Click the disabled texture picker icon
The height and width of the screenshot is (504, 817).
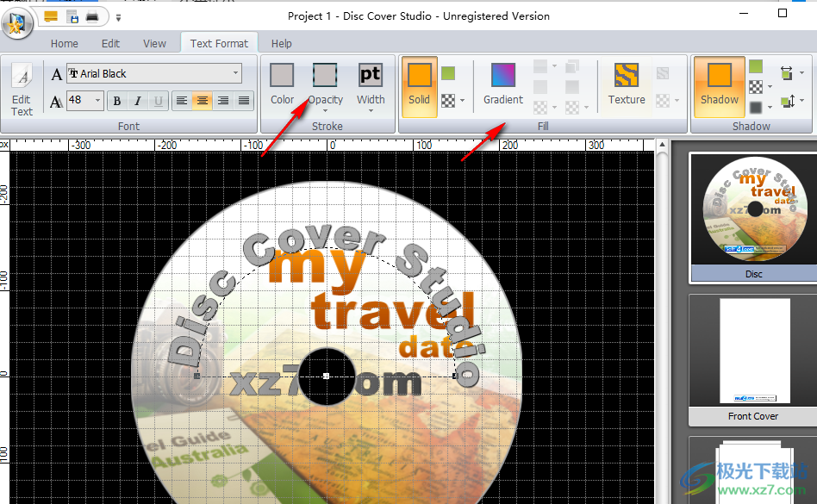663,73
